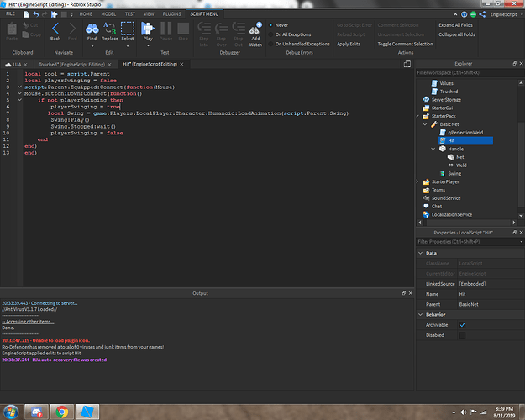Click Apply Edits

(349, 44)
